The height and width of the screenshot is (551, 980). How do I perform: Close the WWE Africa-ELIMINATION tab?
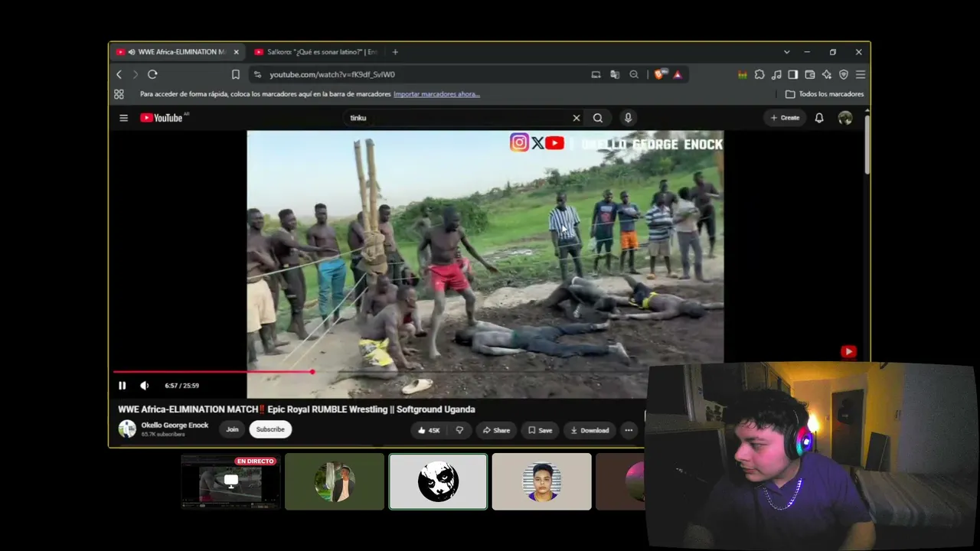pyautogui.click(x=236, y=52)
